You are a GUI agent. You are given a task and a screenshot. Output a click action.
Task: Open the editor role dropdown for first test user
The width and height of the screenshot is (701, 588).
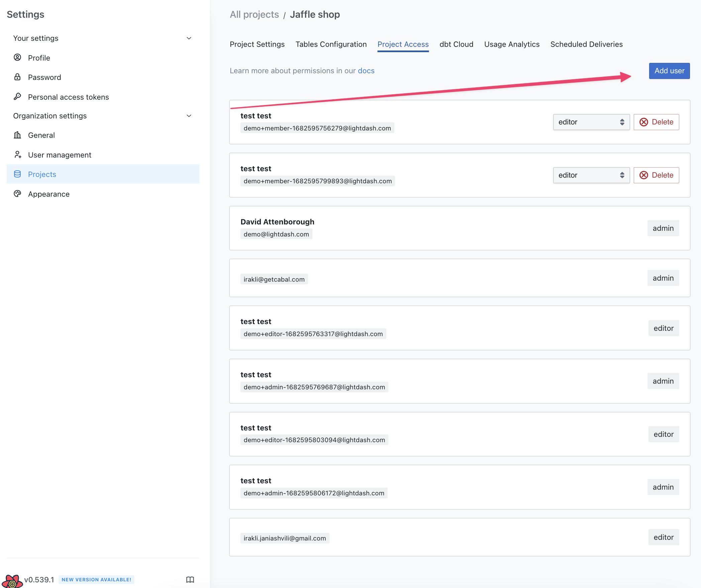pyautogui.click(x=591, y=122)
